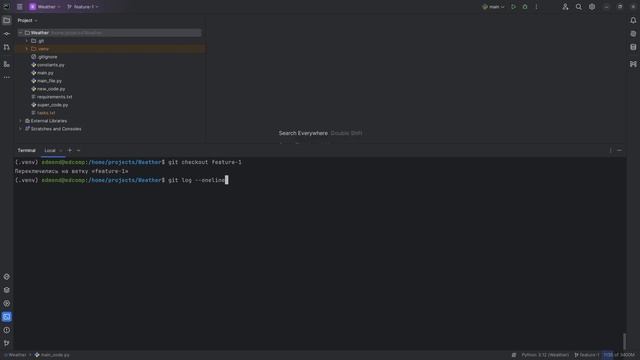Open the Commit tool window icon

(x=7, y=34)
